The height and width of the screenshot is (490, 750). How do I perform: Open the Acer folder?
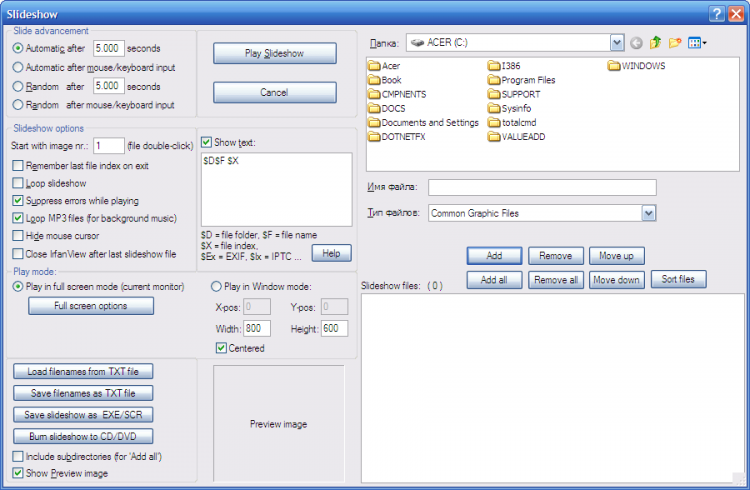tap(384, 66)
